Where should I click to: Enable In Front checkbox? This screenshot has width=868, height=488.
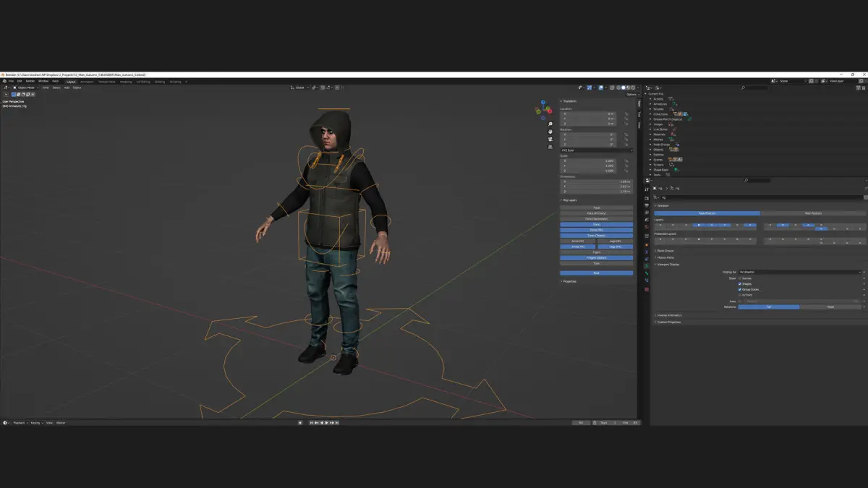tap(740, 295)
